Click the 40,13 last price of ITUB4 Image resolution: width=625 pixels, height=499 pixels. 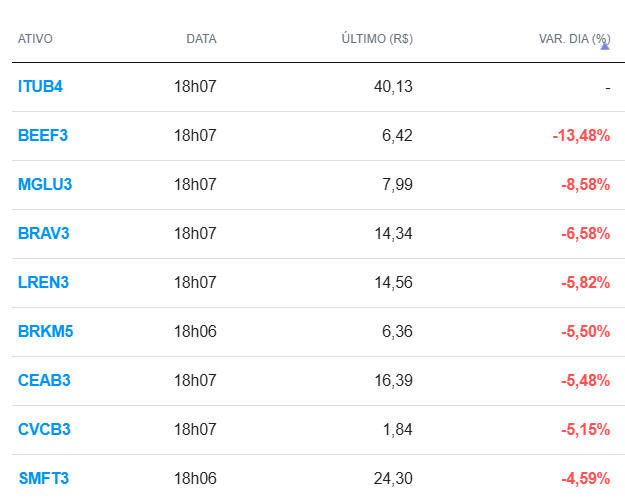point(393,87)
